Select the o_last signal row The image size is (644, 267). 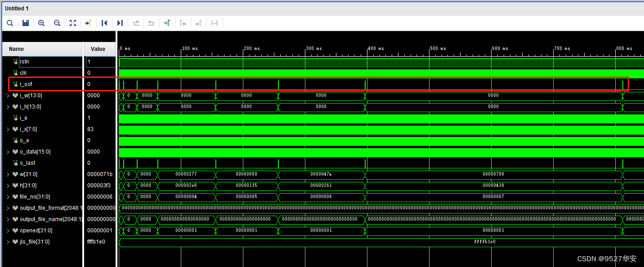click(x=43, y=163)
